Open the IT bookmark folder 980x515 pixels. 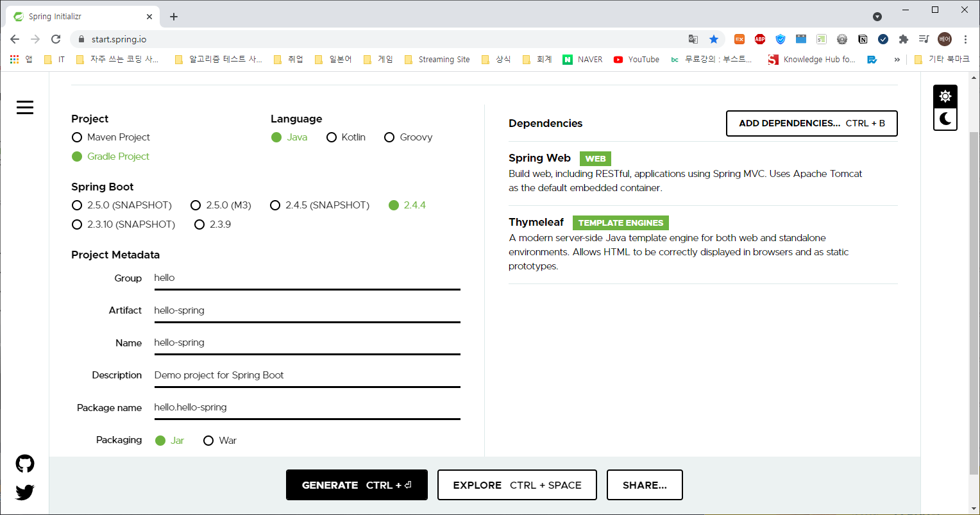(54, 59)
